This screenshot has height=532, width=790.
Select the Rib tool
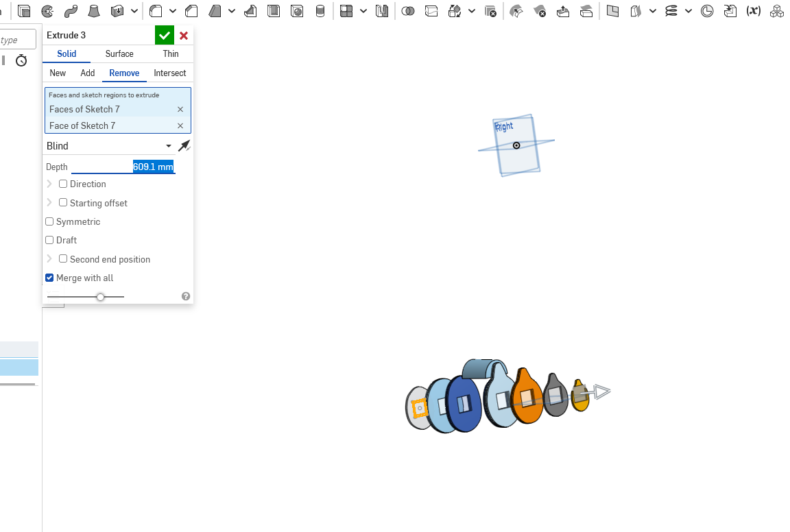coord(250,11)
